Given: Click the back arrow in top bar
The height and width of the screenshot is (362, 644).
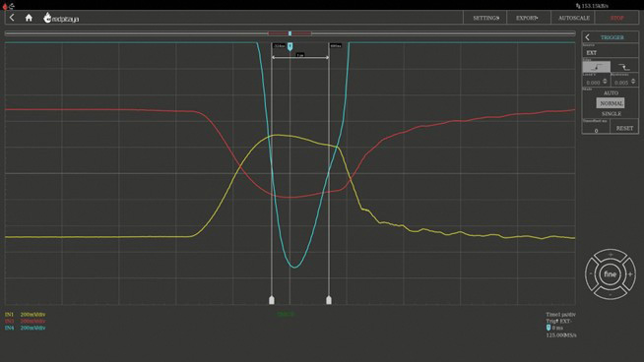Looking at the screenshot, I should (12, 18).
